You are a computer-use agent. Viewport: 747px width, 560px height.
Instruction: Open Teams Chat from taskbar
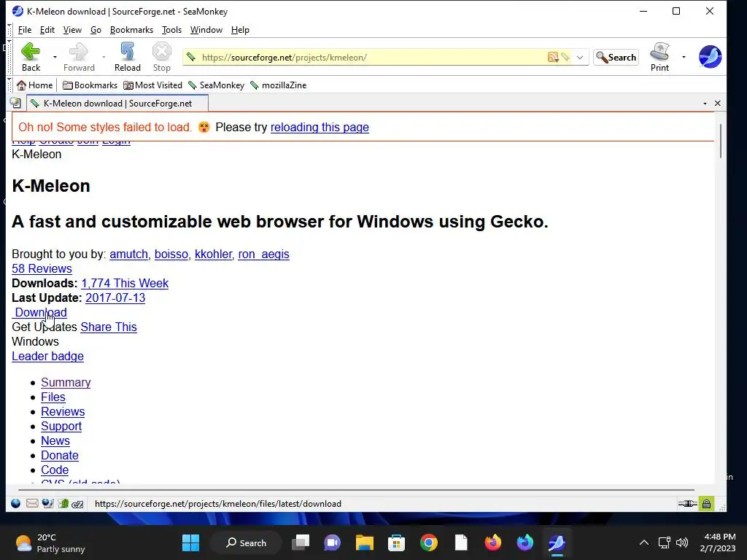tap(333, 542)
